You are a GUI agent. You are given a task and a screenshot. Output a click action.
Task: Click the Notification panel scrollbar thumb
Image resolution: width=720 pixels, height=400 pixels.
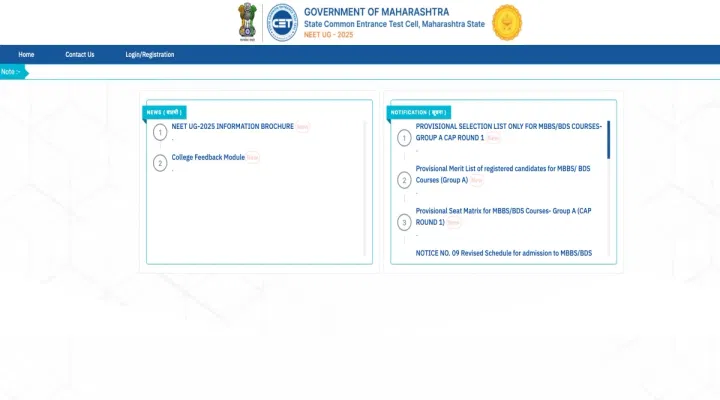coord(608,139)
